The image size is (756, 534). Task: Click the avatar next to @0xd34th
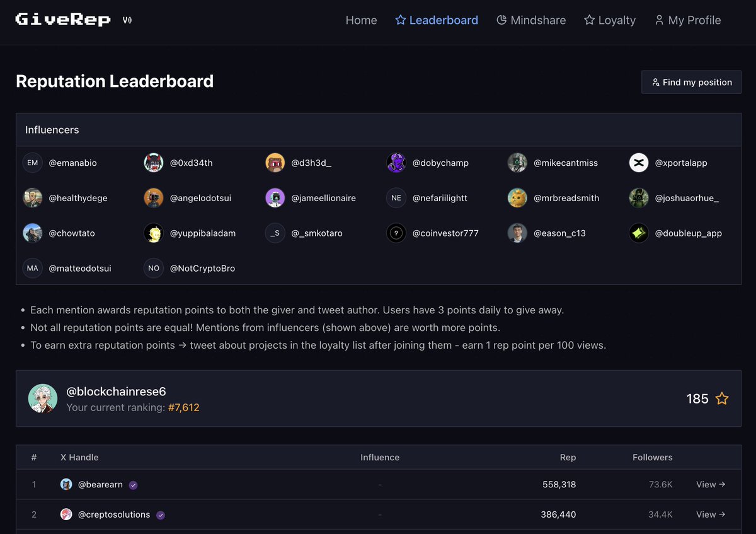(154, 163)
